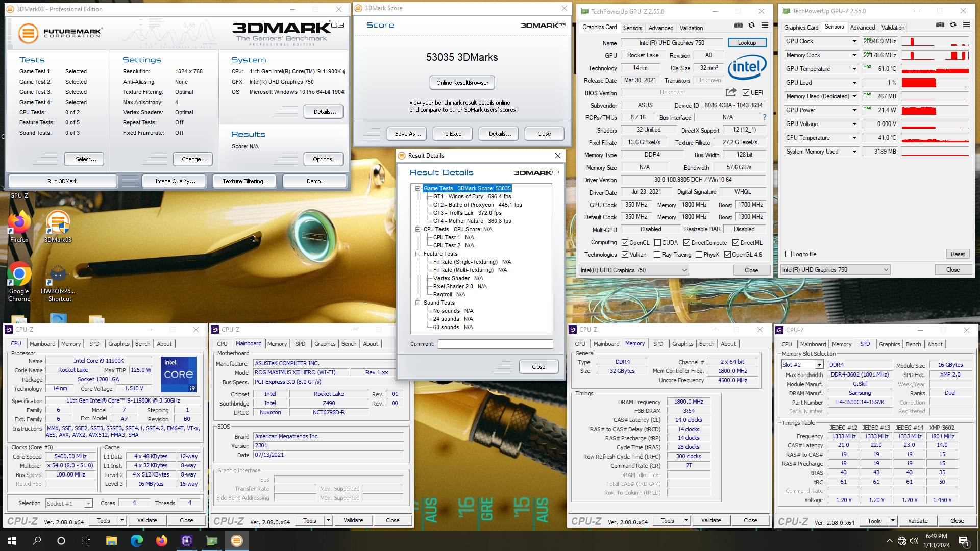Open Firefox from taskbar

(161, 541)
